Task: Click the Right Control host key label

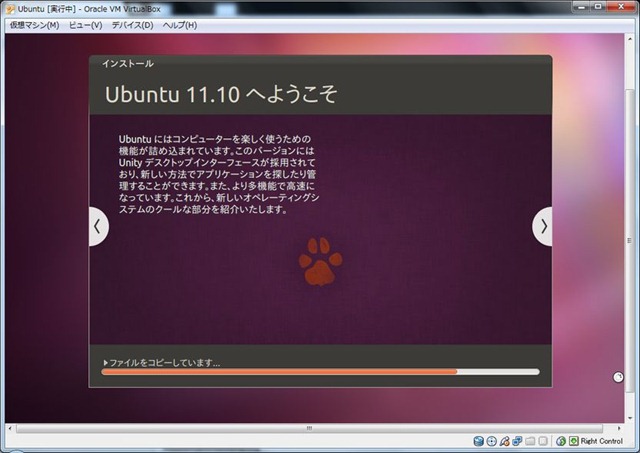Action: 602,441
